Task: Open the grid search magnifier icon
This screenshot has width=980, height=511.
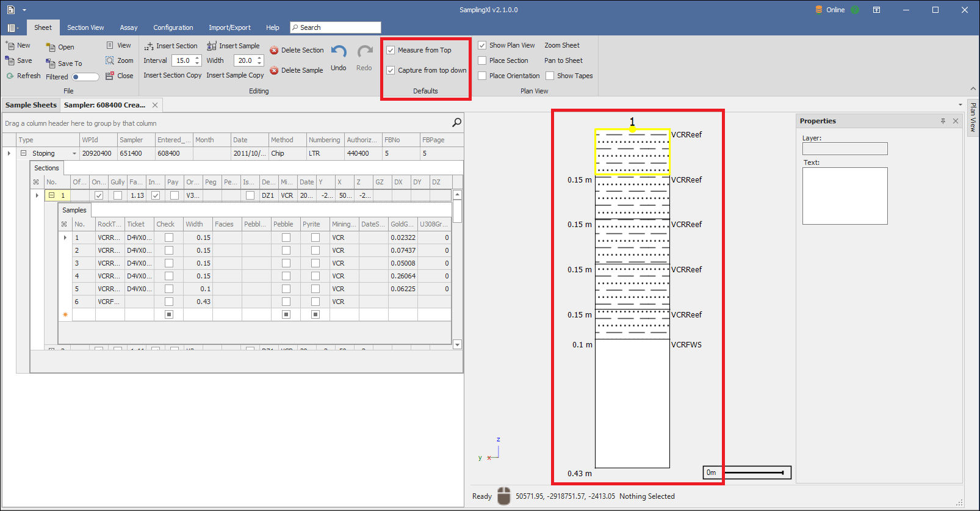Action: click(456, 123)
